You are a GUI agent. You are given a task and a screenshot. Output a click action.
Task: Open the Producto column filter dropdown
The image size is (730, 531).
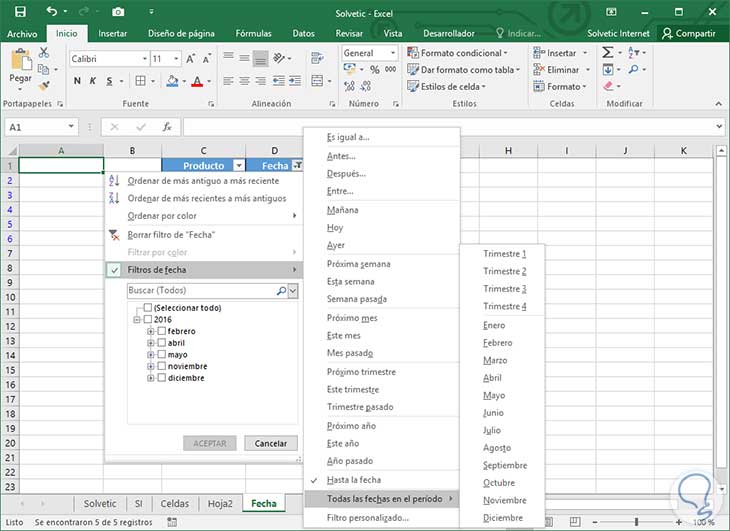(238, 166)
